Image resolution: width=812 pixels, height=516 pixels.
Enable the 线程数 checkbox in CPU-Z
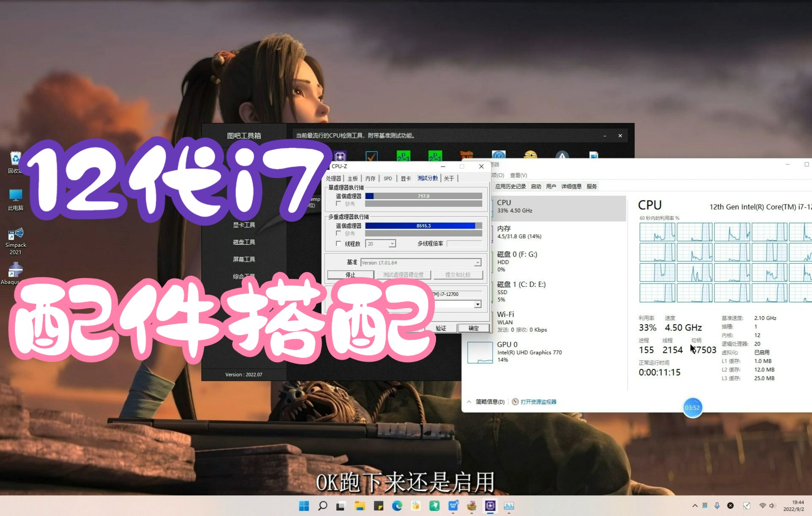click(x=338, y=243)
